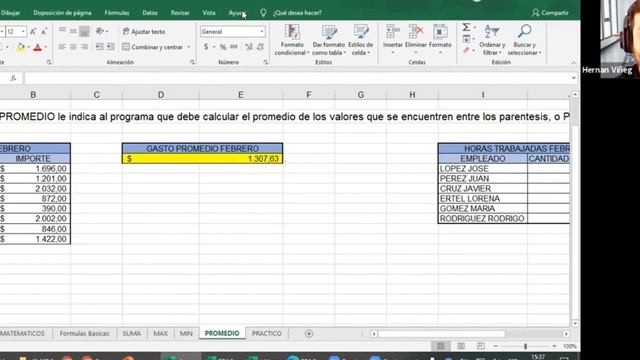Expand the Combinar y centrar dropdown arrow
The height and width of the screenshot is (360, 640).
click(189, 47)
